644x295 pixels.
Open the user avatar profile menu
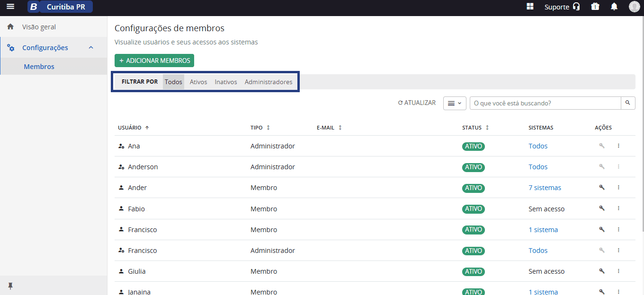(x=634, y=7)
